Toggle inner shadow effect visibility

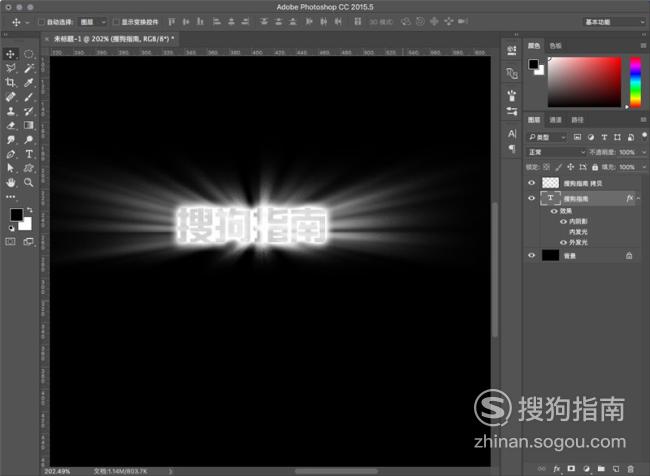pos(563,221)
